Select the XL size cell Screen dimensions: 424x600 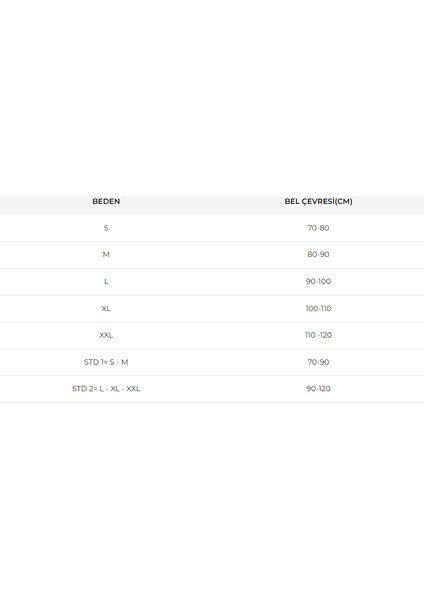(106, 308)
